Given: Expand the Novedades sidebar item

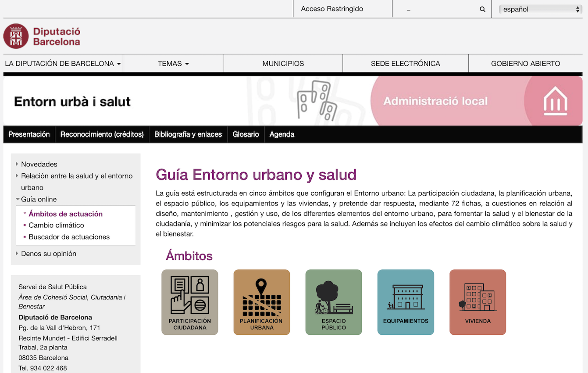Looking at the screenshot, I should coord(39,164).
